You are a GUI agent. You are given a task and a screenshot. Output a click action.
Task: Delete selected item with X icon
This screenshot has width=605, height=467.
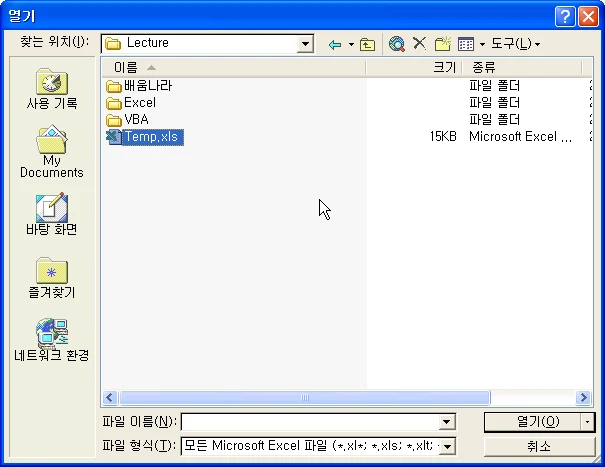419,43
